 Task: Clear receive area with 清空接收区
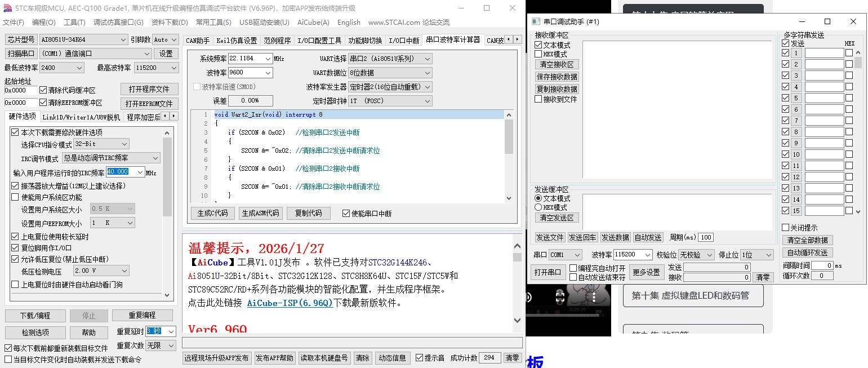point(556,63)
